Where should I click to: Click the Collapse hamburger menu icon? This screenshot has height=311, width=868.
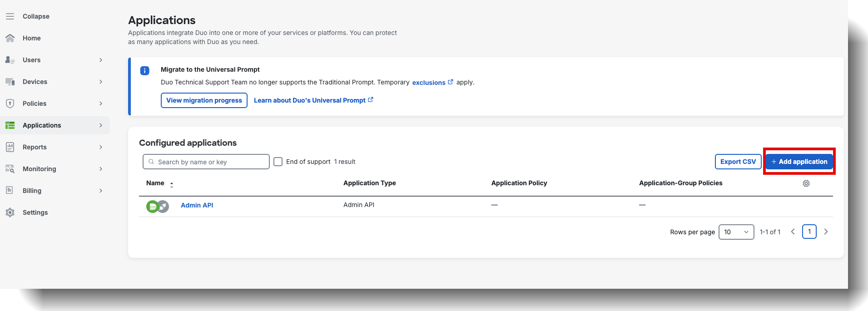click(x=10, y=16)
